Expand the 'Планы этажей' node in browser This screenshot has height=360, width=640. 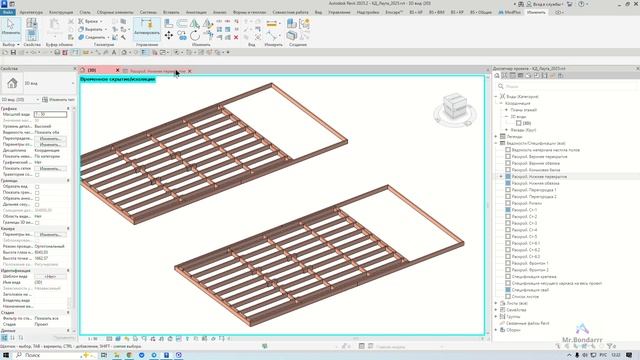[507, 110]
